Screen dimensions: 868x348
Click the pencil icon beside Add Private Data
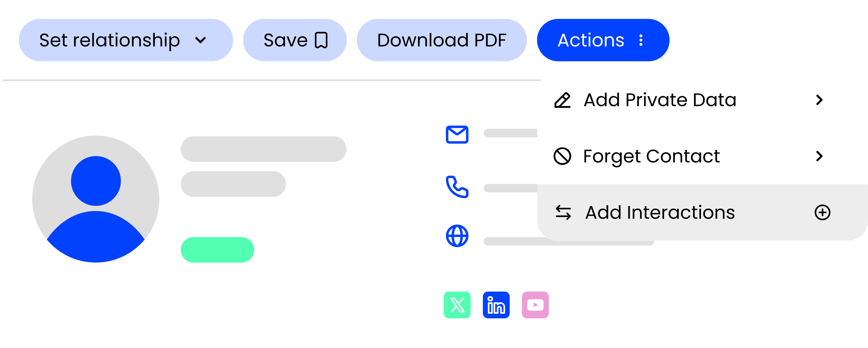[562, 100]
